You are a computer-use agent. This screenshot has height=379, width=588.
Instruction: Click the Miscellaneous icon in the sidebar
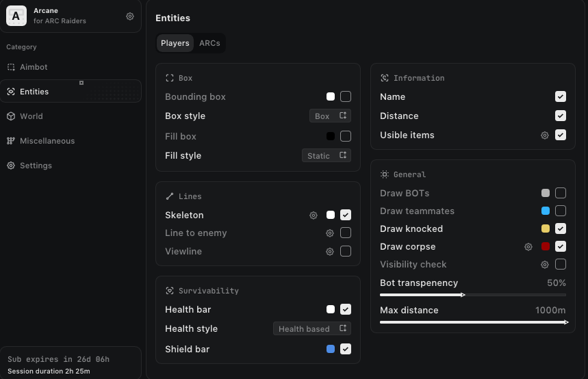(11, 141)
